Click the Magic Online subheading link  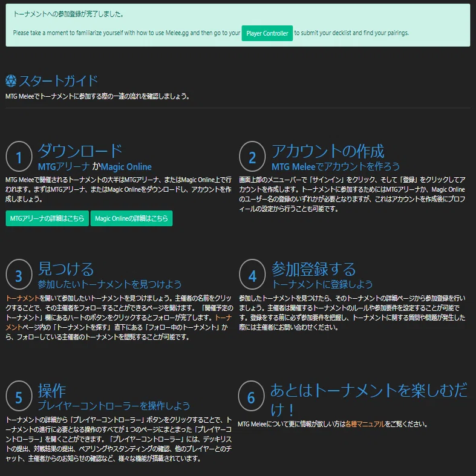pyautogui.click(x=126, y=167)
